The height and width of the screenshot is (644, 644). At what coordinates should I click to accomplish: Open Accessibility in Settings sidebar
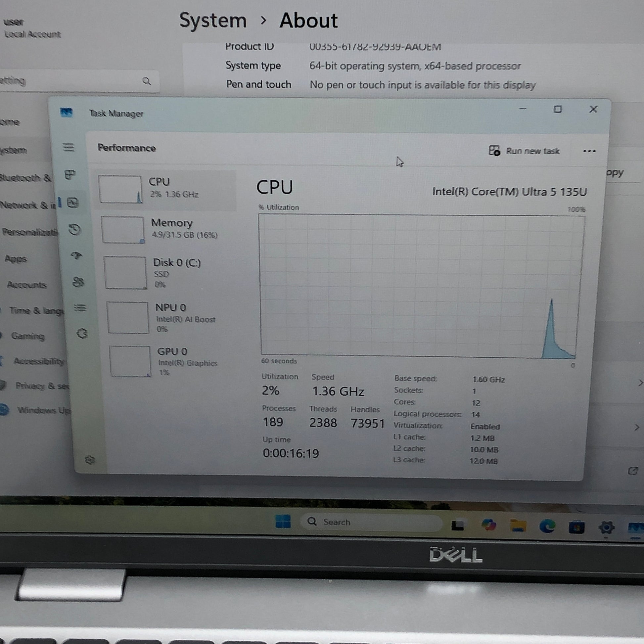click(39, 361)
